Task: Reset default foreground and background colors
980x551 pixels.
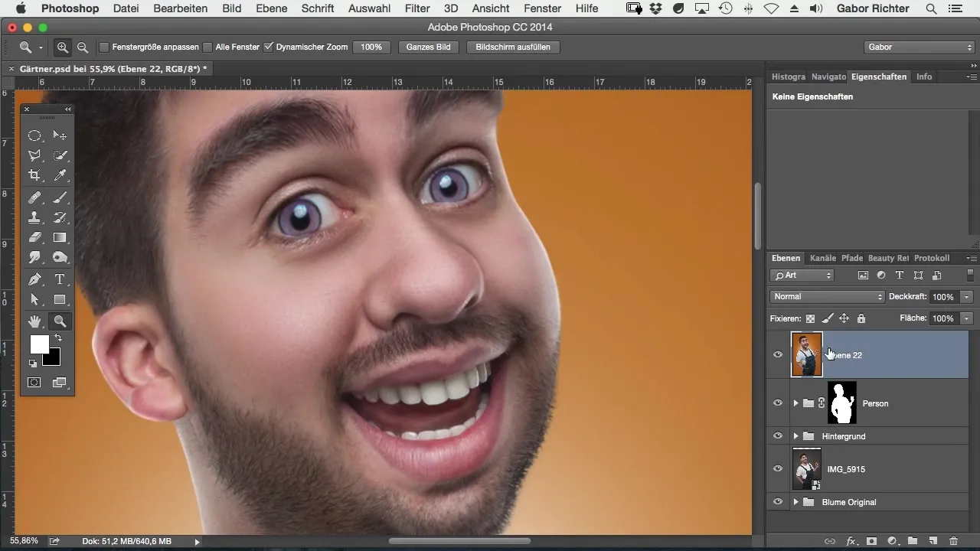Action: click(33, 364)
